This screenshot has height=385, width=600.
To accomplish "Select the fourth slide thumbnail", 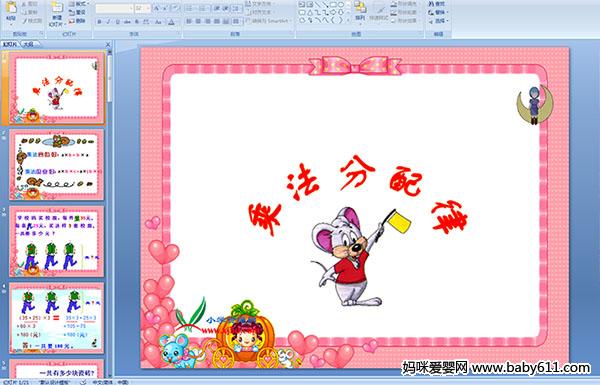I will tap(57, 318).
